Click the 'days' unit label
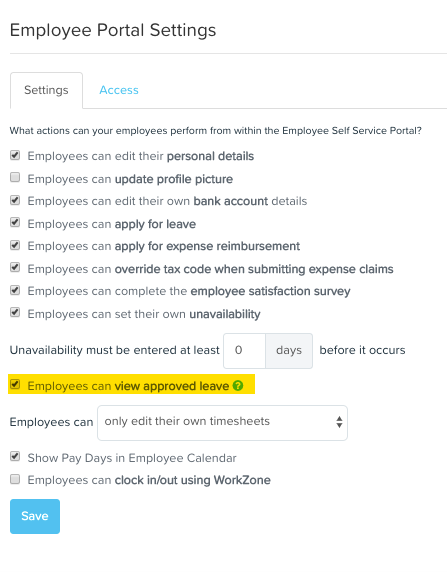The height and width of the screenshot is (572, 447). point(289,351)
